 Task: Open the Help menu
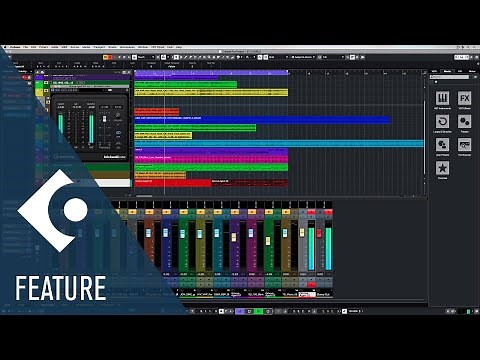click(179, 47)
